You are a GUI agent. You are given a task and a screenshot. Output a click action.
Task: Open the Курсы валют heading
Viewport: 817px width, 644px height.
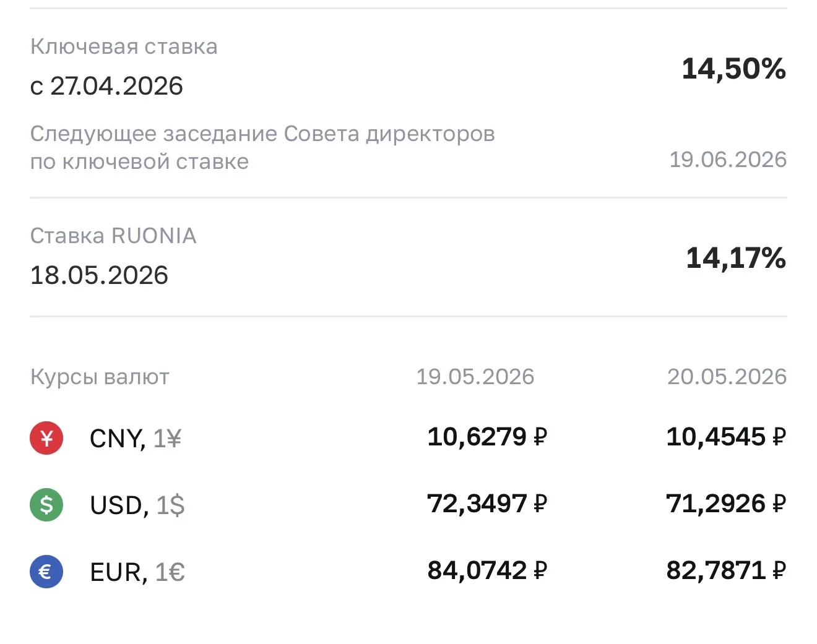100,377
